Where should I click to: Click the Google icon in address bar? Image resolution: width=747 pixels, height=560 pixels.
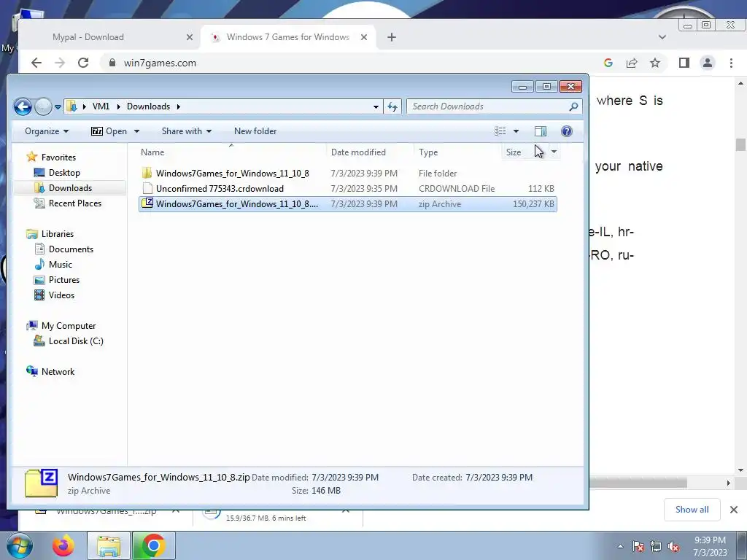point(608,63)
